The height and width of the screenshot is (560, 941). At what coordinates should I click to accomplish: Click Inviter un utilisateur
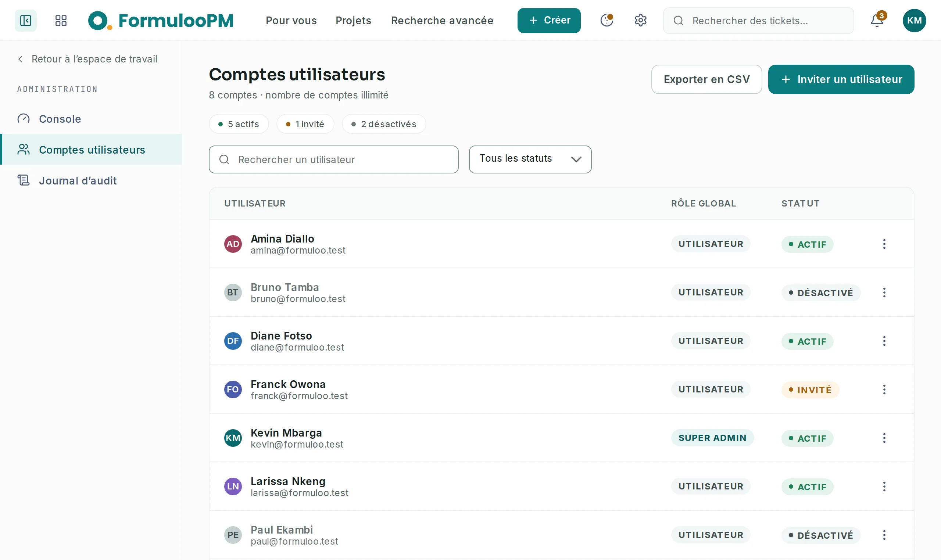pyautogui.click(x=841, y=79)
